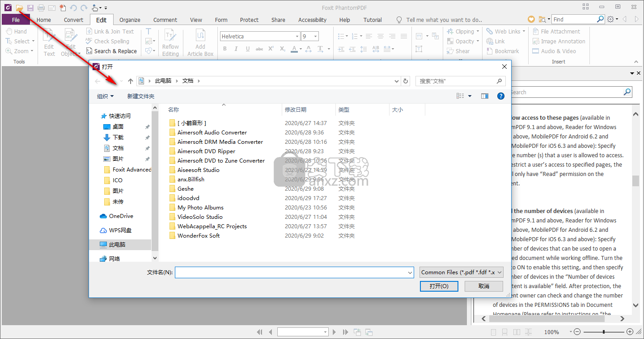Switch to the Comment ribbon tab
This screenshot has height=339, width=644.
[165, 20]
